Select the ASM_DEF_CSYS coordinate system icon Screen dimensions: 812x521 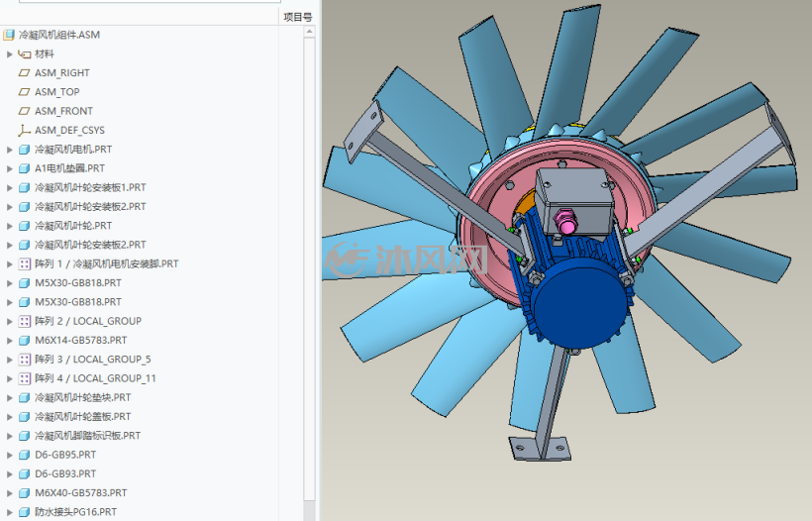click(25, 130)
